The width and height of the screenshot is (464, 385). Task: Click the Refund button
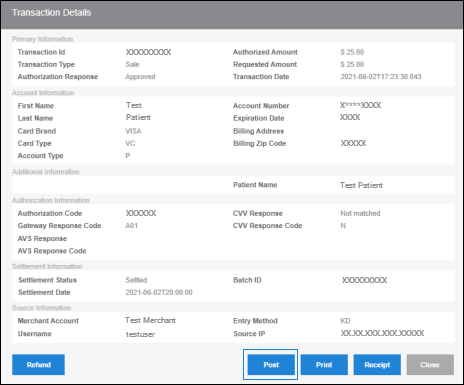(38, 365)
